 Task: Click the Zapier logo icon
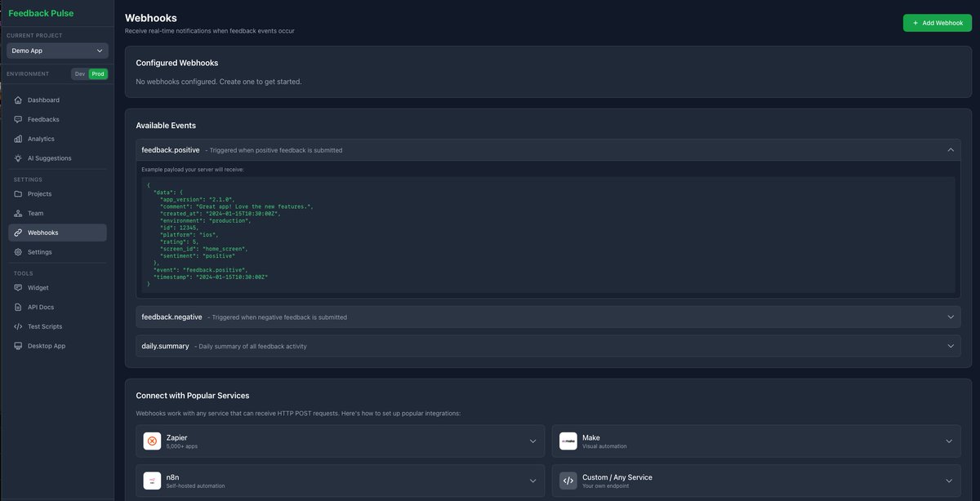(152, 441)
